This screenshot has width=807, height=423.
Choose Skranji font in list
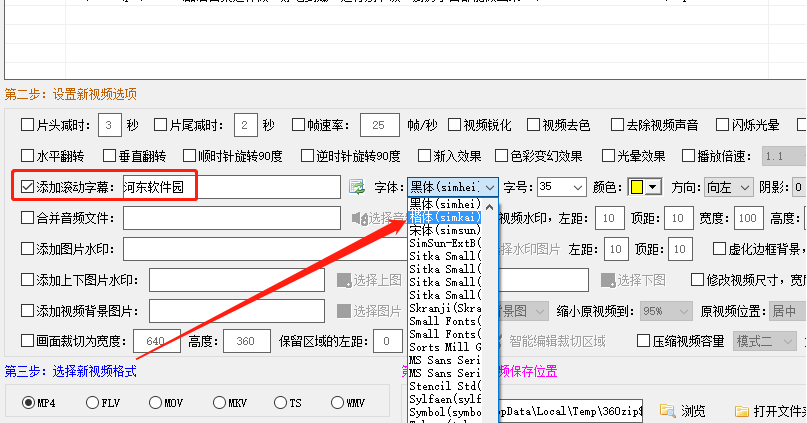click(x=446, y=308)
